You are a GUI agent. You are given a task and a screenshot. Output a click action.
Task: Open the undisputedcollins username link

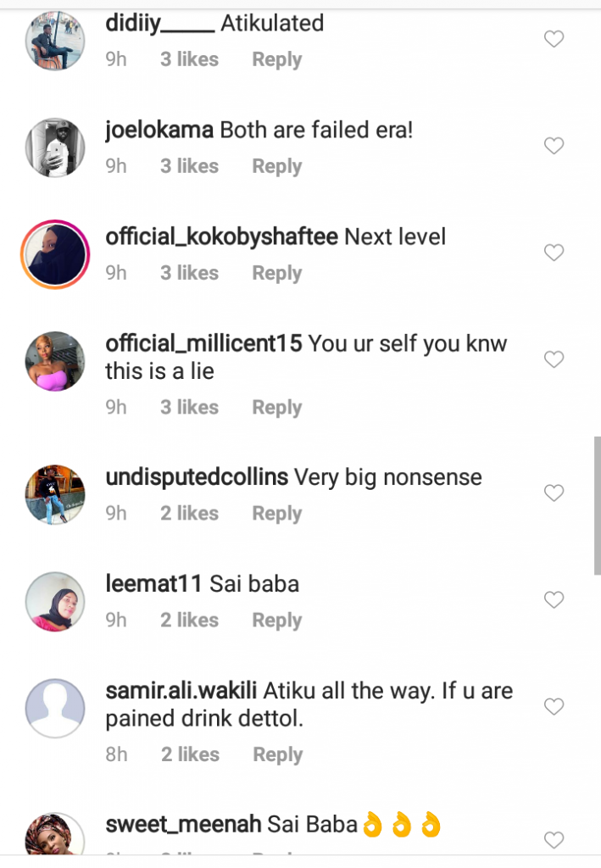pyautogui.click(x=197, y=477)
